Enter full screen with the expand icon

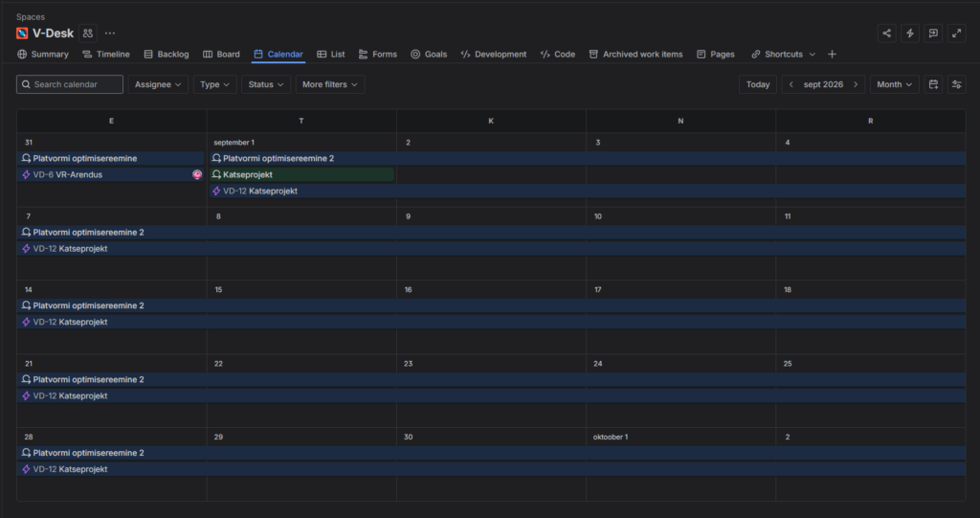point(956,34)
